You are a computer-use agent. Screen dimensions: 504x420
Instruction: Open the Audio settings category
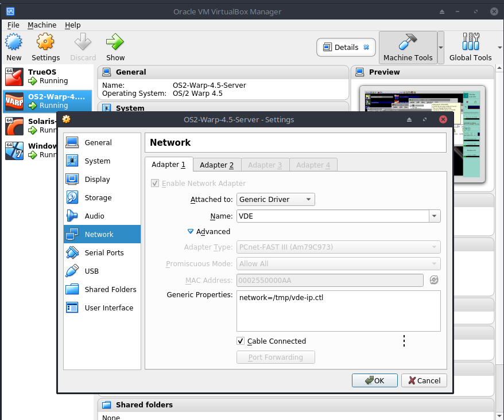point(102,216)
